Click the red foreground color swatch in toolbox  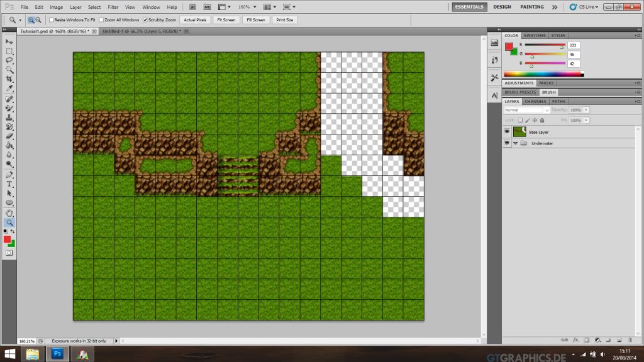click(x=7, y=239)
